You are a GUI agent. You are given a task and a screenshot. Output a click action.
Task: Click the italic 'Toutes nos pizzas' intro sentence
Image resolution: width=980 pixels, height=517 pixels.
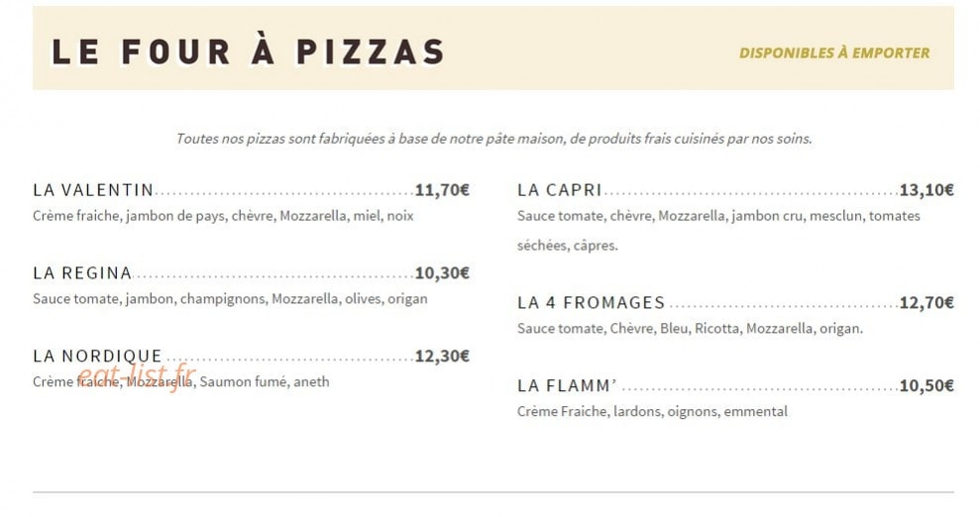click(x=493, y=139)
